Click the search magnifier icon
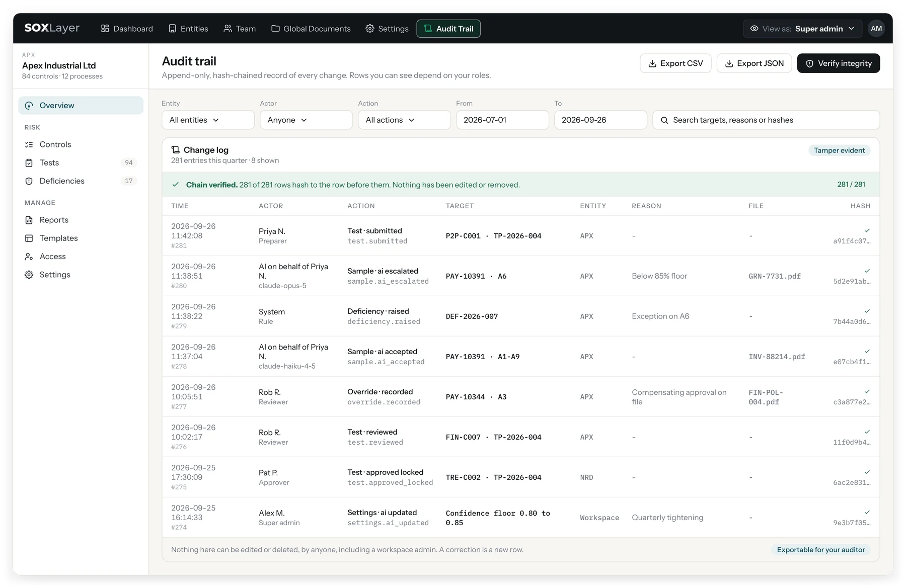The height and width of the screenshot is (588, 906). coord(664,120)
